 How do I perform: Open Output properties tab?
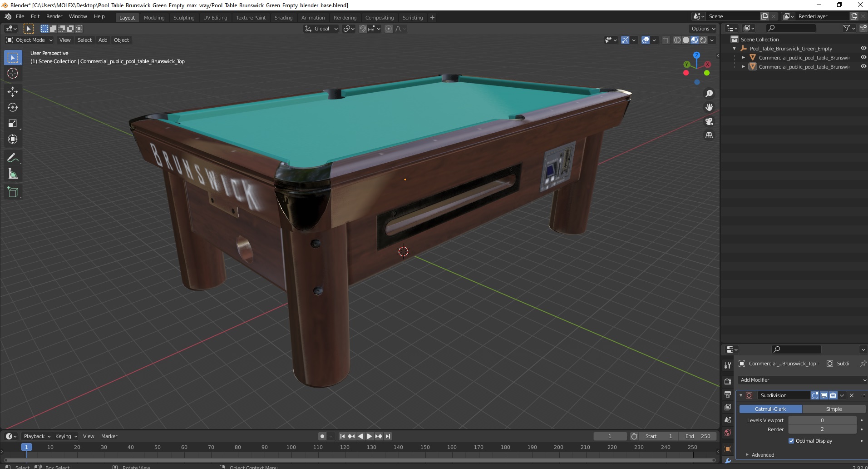(x=728, y=394)
